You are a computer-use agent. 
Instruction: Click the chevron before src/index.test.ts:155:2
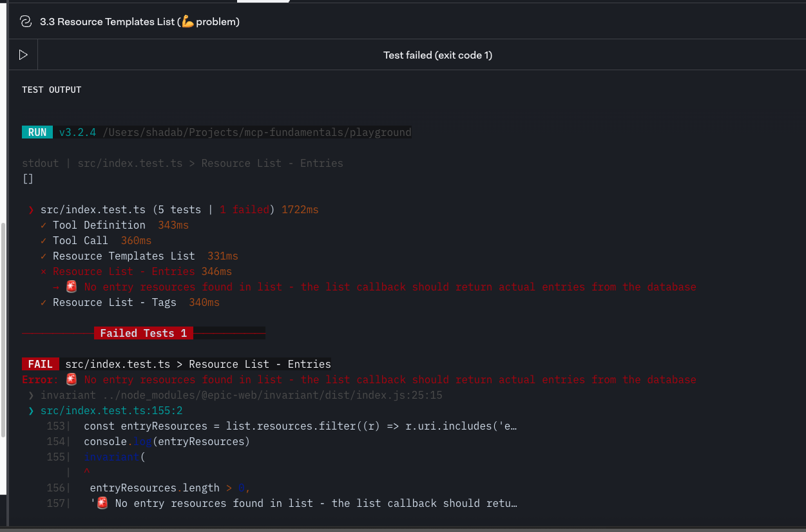click(31, 410)
